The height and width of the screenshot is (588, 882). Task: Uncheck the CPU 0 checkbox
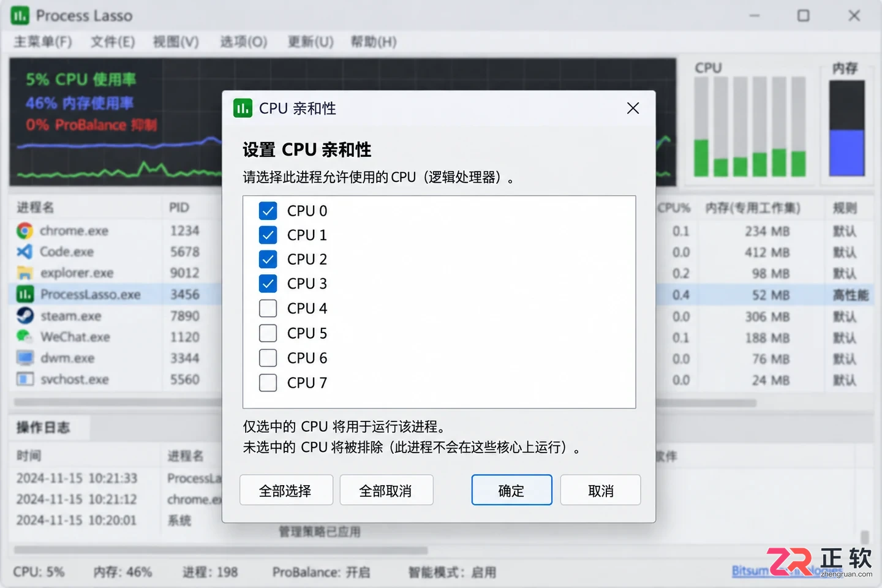(x=268, y=211)
